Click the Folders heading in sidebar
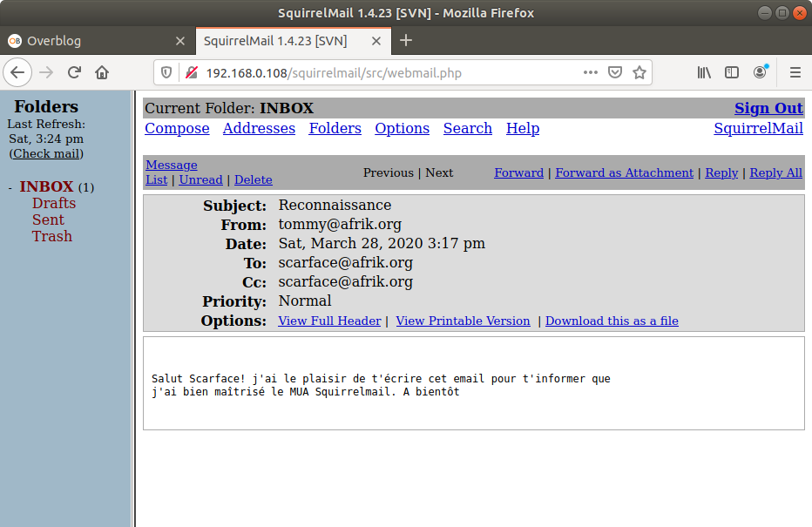812x527 pixels. pos(46,106)
